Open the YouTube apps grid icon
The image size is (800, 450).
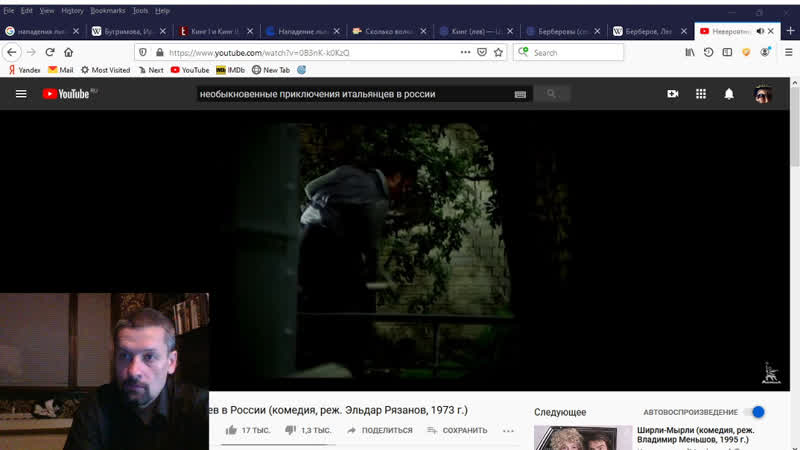[x=701, y=94]
